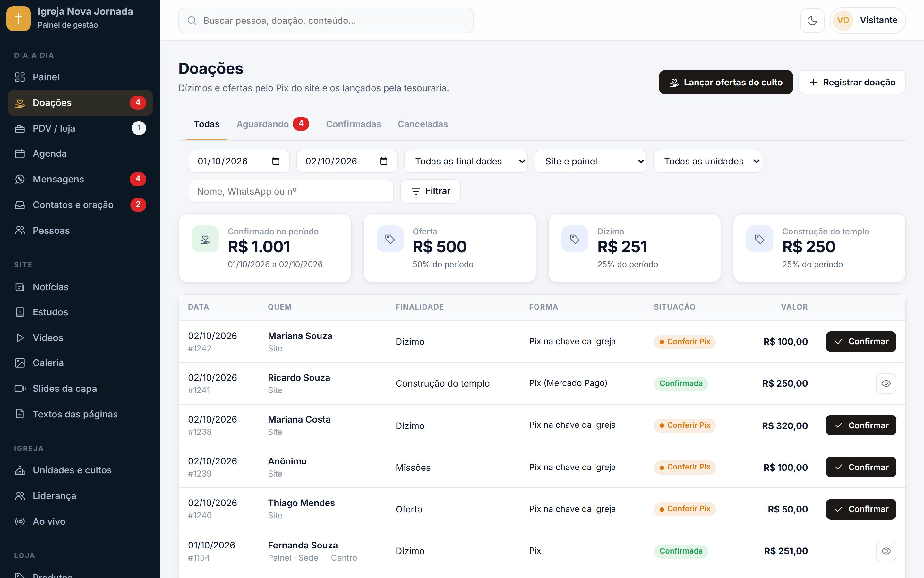Open Contatos e oração
The width and height of the screenshot is (924, 578).
[x=80, y=205]
